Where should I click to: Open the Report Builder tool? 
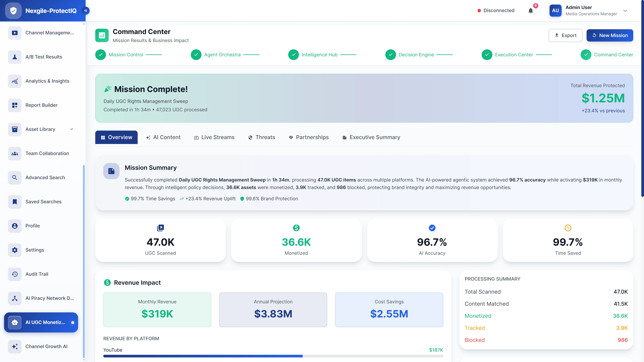click(41, 105)
